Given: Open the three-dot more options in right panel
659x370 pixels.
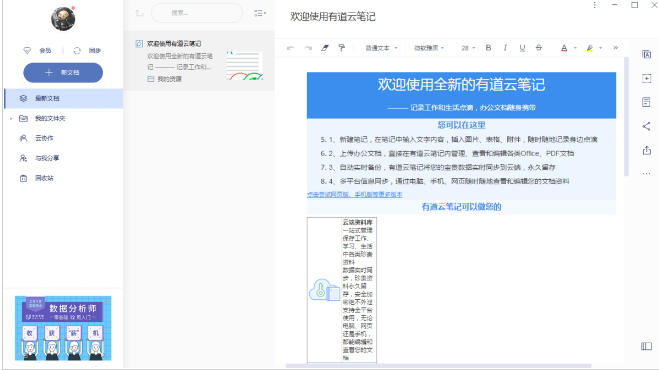Looking at the screenshot, I should (x=646, y=174).
